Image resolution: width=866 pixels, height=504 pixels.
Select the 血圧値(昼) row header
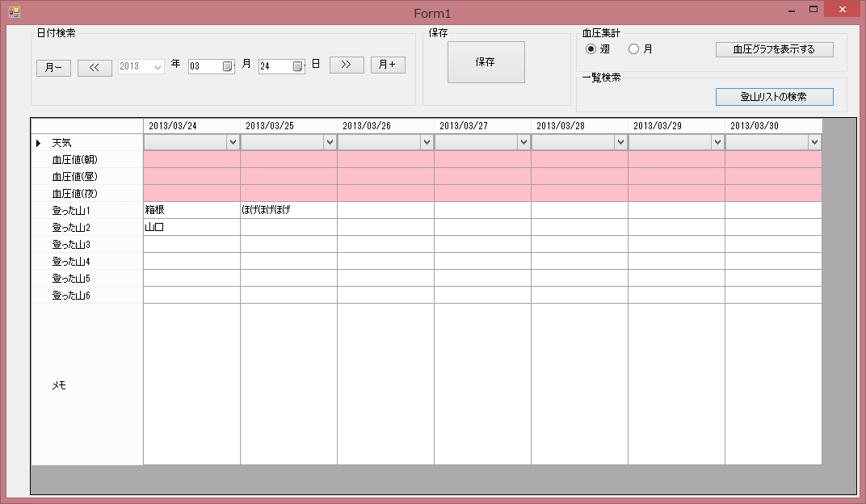(x=87, y=177)
